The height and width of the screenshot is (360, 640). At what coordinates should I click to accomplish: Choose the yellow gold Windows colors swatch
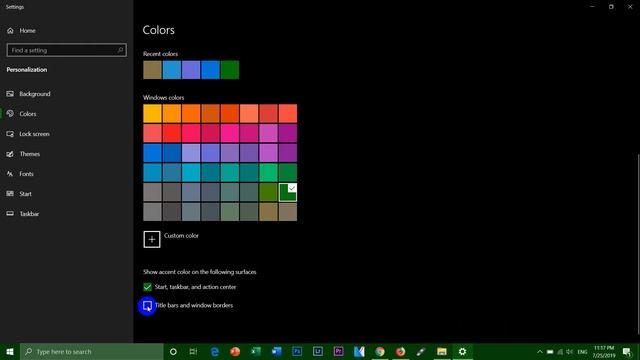coord(152,113)
